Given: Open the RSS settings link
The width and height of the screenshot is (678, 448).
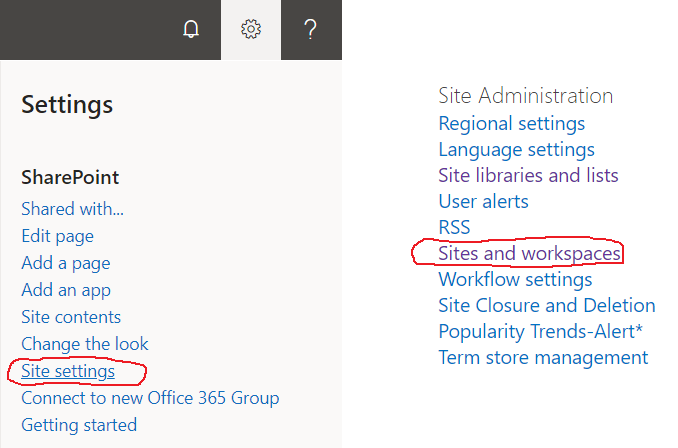Looking at the screenshot, I should click(454, 227).
